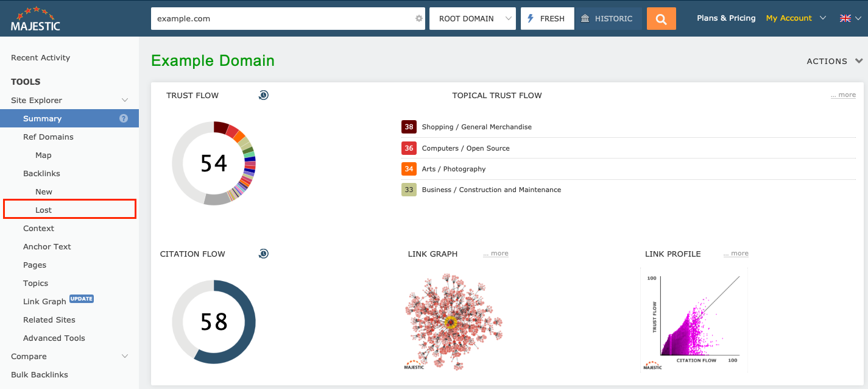868x389 pixels.
Task: Click the Trust Flow history clock icon
Action: pos(263,95)
